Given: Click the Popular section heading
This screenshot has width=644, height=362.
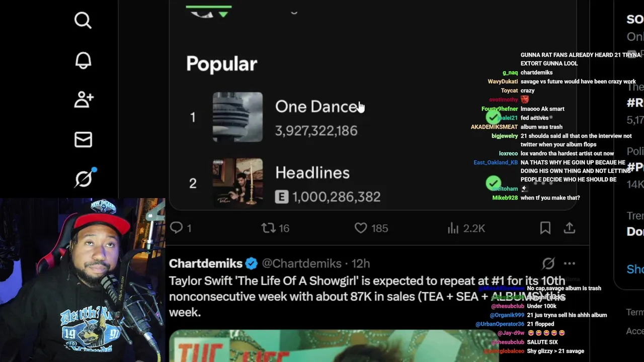Looking at the screenshot, I should pyautogui.click(x=222, y=64).
